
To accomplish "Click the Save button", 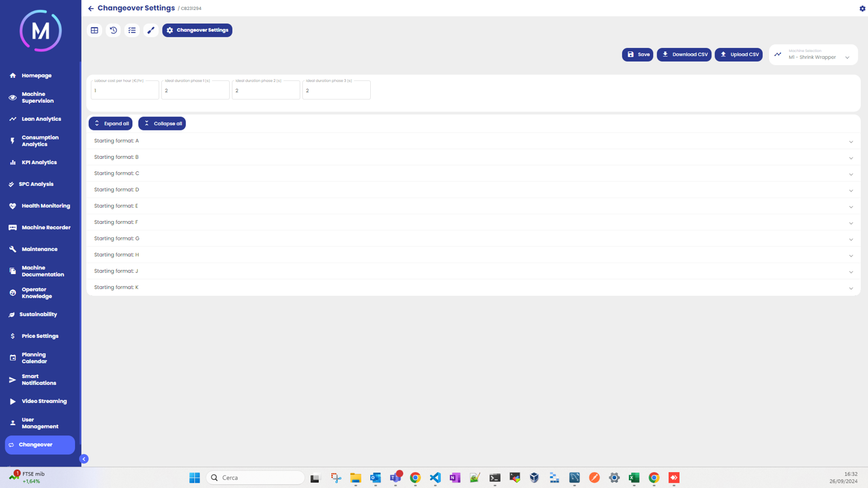I will 637,55.
